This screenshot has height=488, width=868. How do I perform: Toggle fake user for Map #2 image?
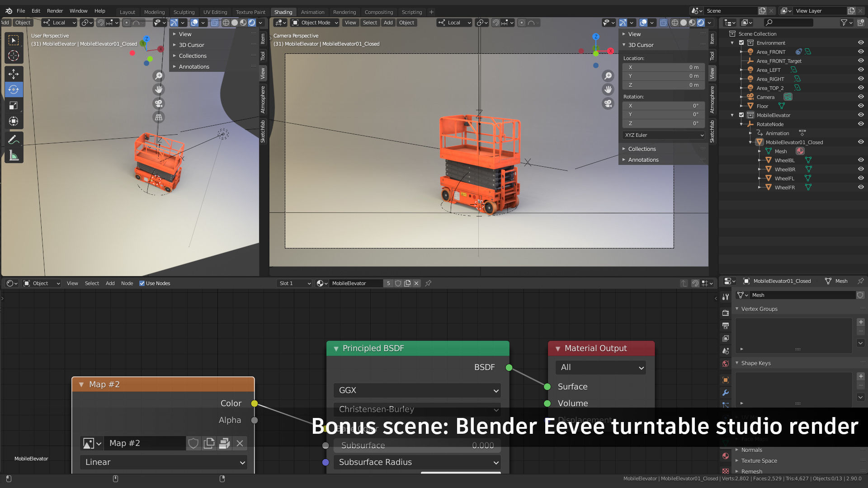point(193,443)
